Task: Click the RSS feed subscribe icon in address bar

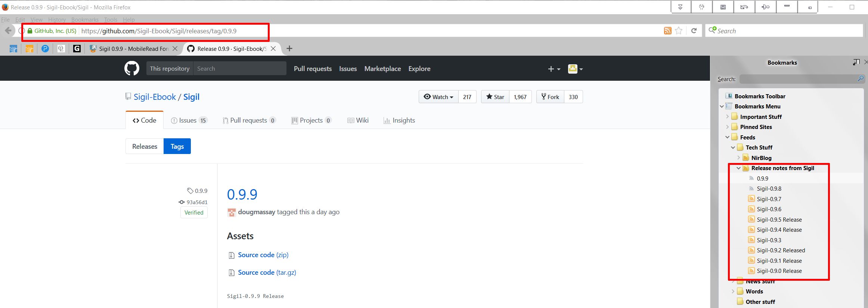Action: point(667,31)
